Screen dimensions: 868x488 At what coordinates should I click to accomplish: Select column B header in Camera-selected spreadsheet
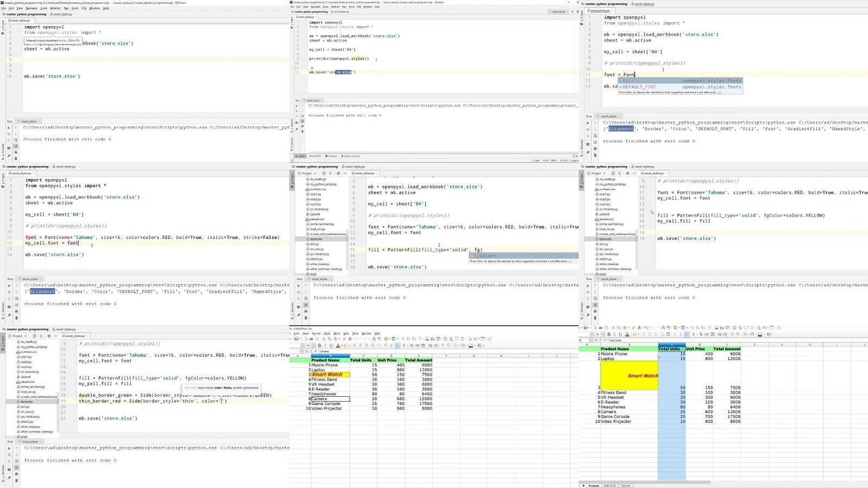(330, 356)
